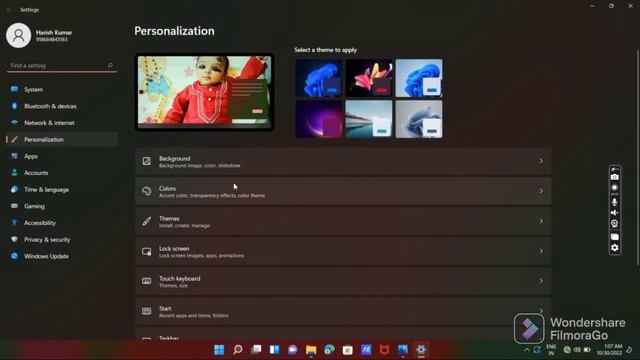This screenshot has width=640, height=360.
Task: Open the System settings category
Action: tap(62, 89)
